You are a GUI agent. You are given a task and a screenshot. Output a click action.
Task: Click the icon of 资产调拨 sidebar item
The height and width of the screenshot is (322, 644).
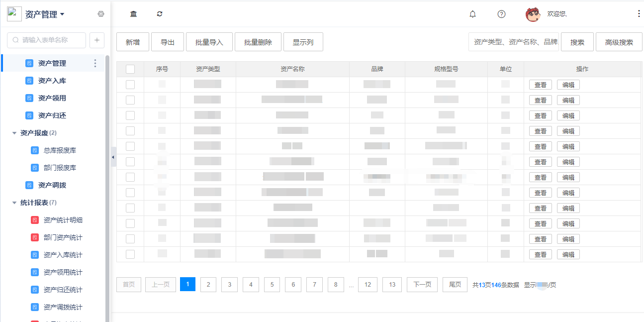tap(29, 185)
